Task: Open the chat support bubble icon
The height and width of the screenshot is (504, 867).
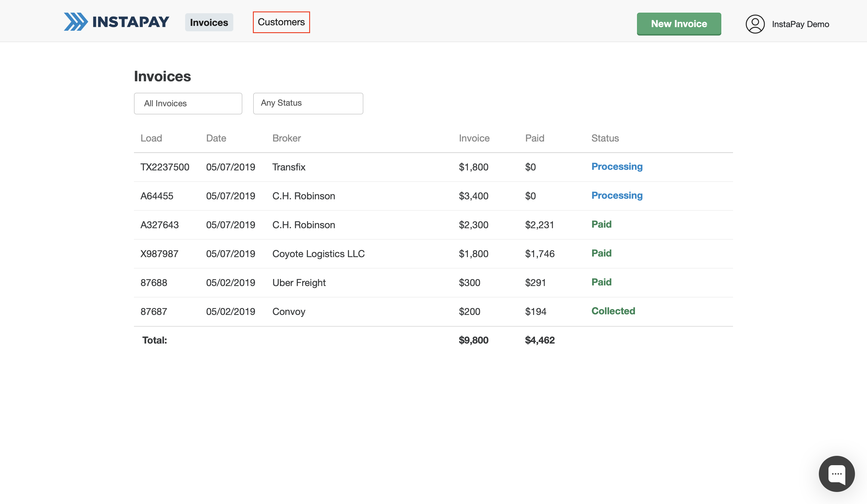Action: pos(836,474)
